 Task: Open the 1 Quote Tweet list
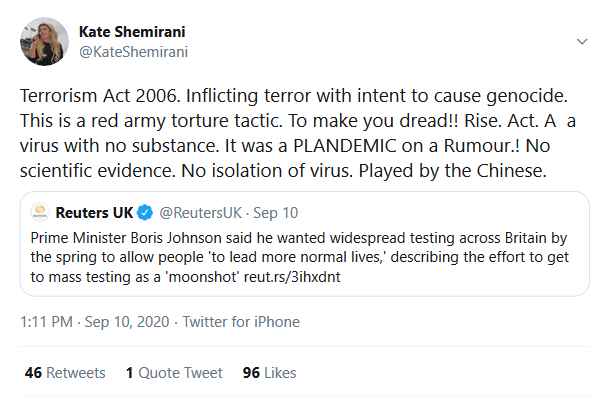(174, 372)
